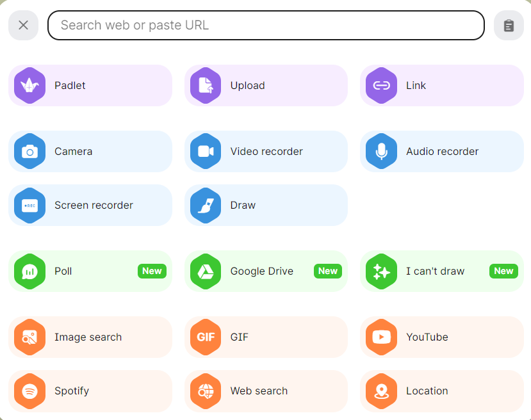Image resolution: width=531 pixels, height=420 pixels.
Task: Choose the Google Drive label text
Action: pos(262,271)
